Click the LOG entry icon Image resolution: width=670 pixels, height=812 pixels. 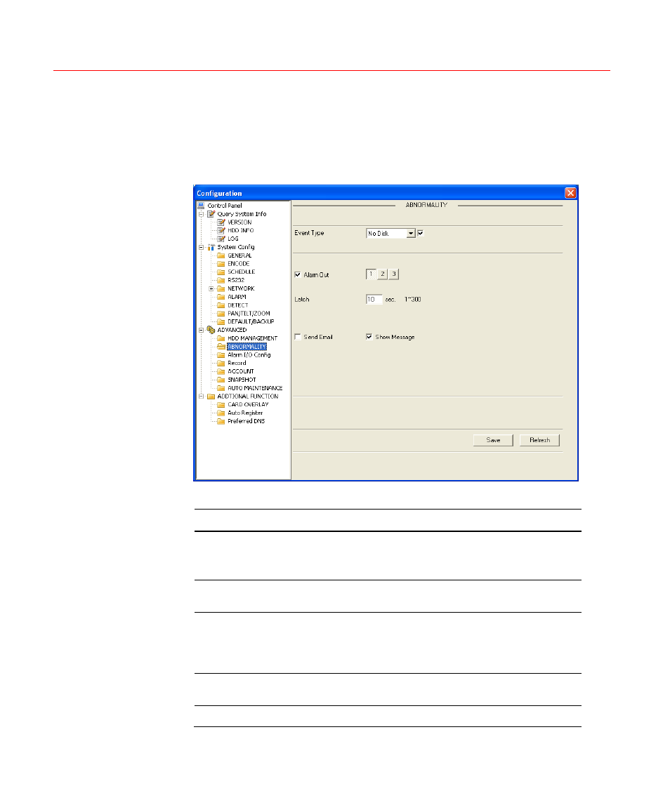pos(221,239)
